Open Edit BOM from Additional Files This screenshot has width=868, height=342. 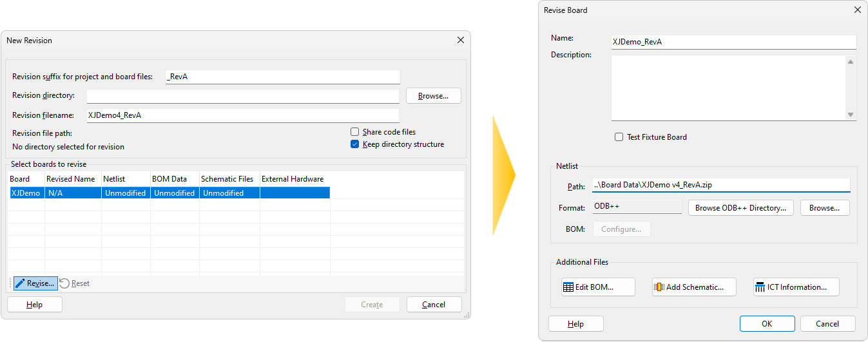point(598,287)
